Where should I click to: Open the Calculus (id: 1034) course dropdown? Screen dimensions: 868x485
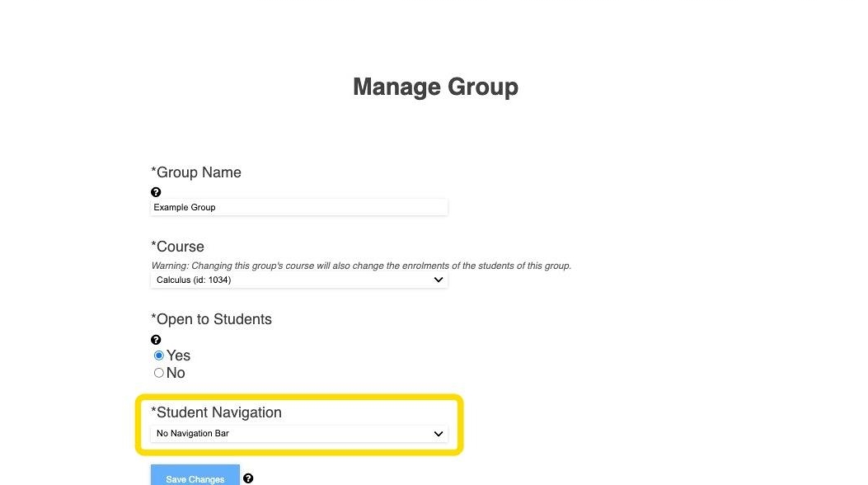click(298, 280)
